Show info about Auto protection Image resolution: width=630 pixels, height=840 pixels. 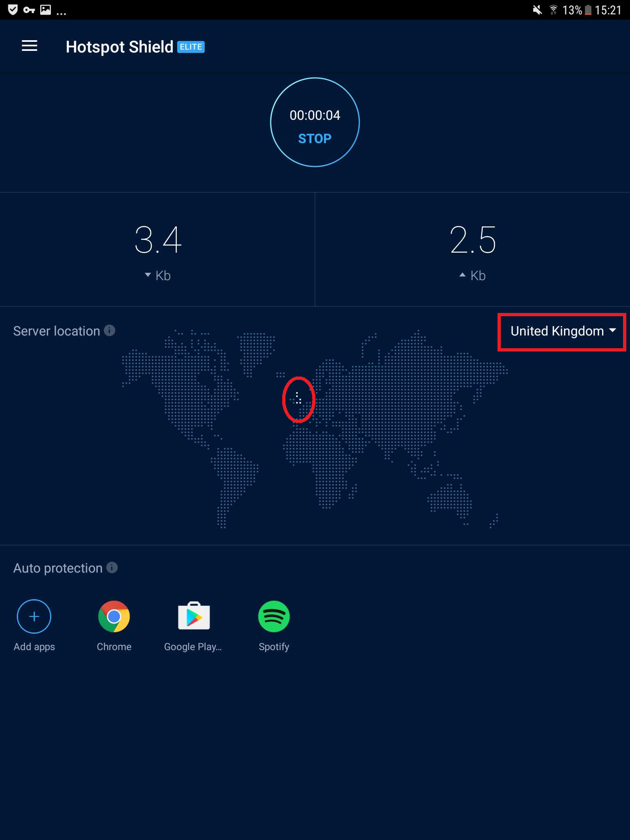[112, 567]
